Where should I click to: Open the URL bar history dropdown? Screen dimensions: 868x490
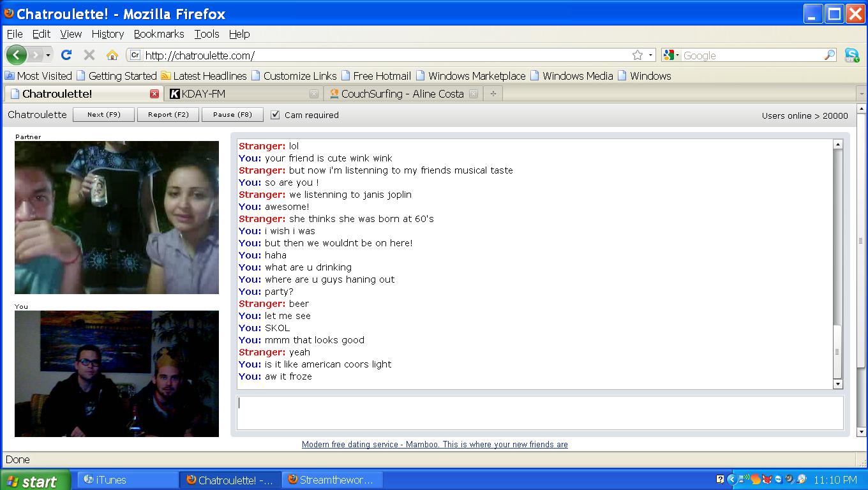650,55
